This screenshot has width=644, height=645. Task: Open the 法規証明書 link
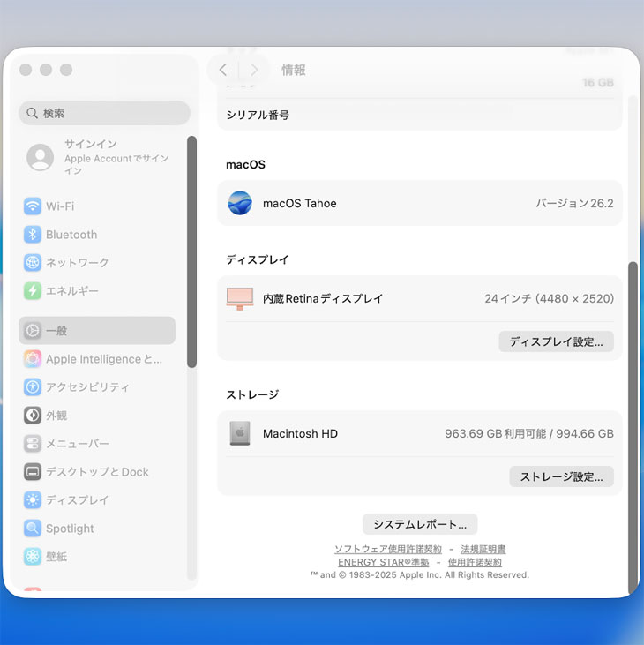coord(483,549)
